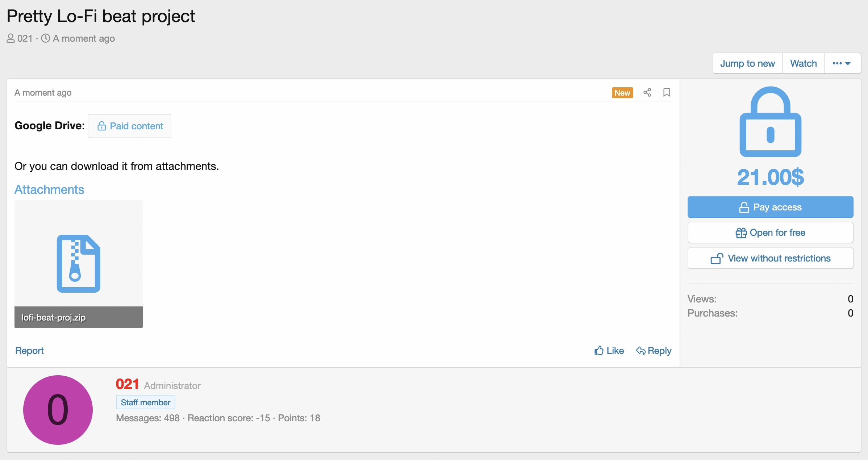Screen dimensions: 868x460
Task: Click the orange New badge
Action: pos(622,93)
